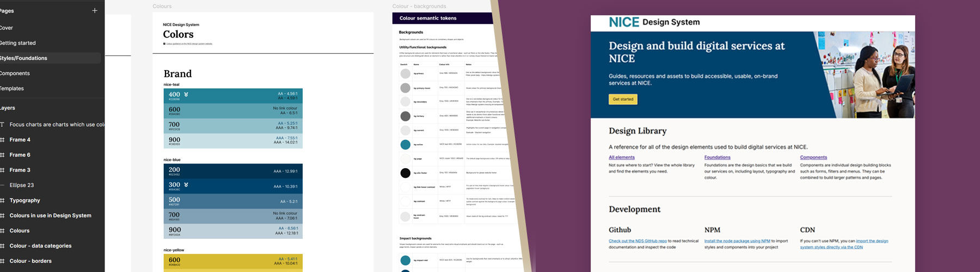Open the Check out the NDS GitHub repo link

pos(638,241)
